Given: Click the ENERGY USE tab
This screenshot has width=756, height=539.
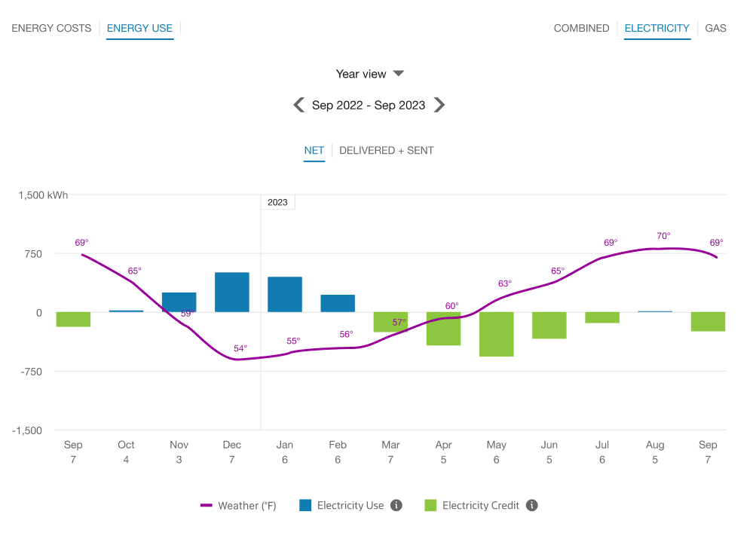Looking at the screenshot, I should tap(139, 28).
